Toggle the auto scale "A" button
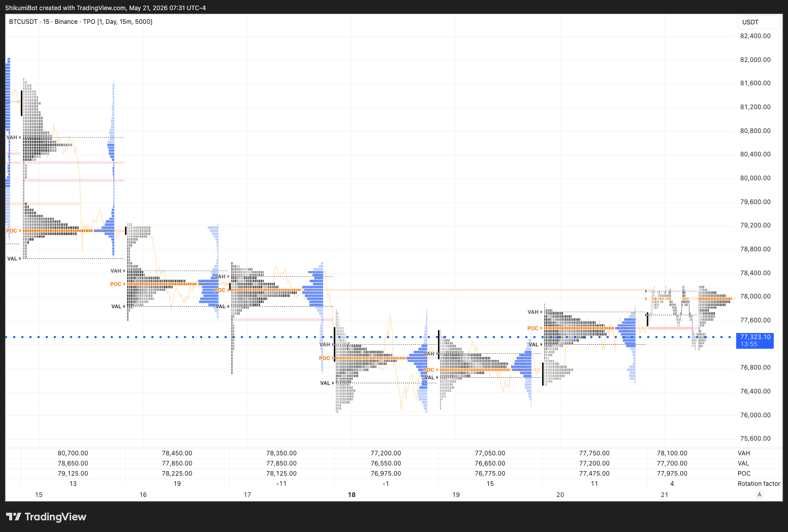 coord(760,494)
